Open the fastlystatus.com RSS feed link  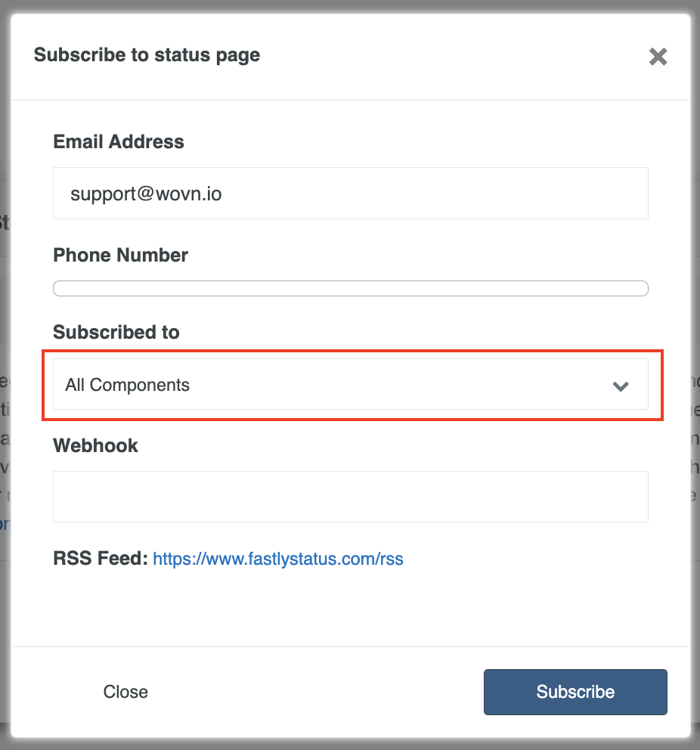pos(277,559)
